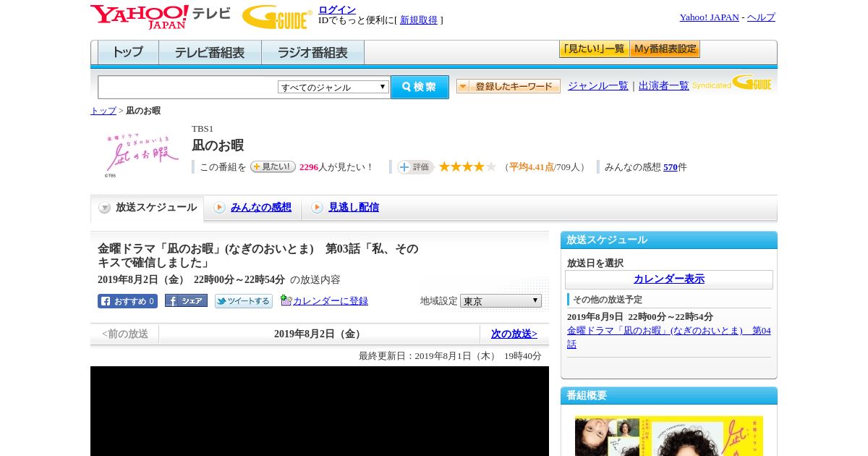Switch to テレビ番組表 tab
The height and width of the screenshot is (456, 868).
click(210, 53)
